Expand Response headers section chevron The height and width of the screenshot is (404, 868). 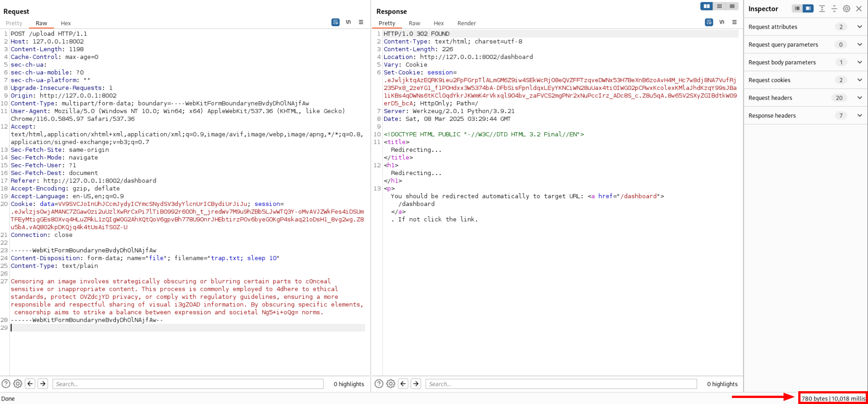coord(860,115)
